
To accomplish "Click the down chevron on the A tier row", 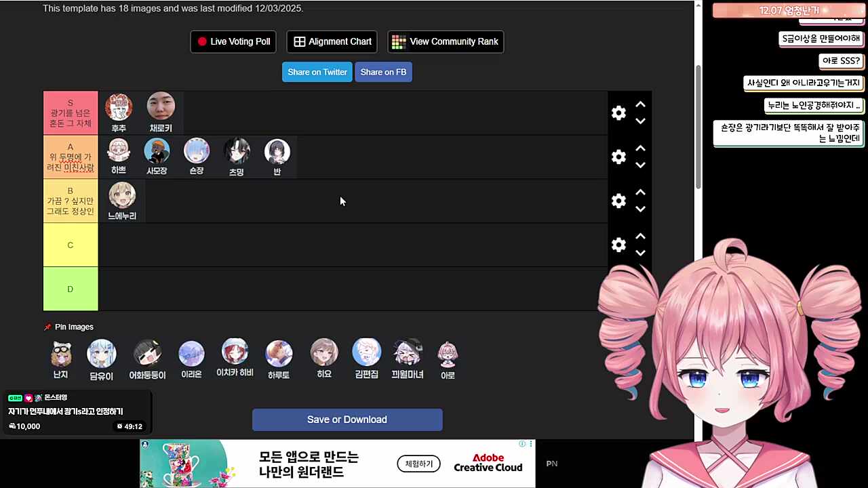I will tap(640, 165).
